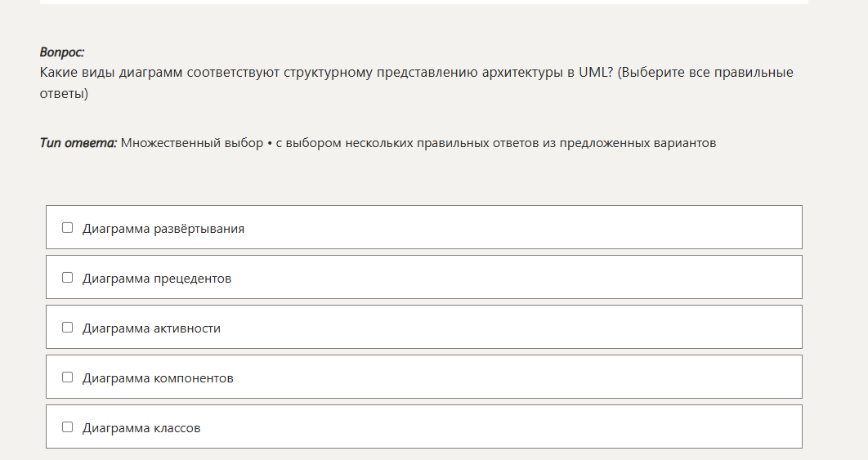Screen dimensions: 868x460
Task: Click the 'Диаграмма классов' label text
Action: (x=141, y=428)
